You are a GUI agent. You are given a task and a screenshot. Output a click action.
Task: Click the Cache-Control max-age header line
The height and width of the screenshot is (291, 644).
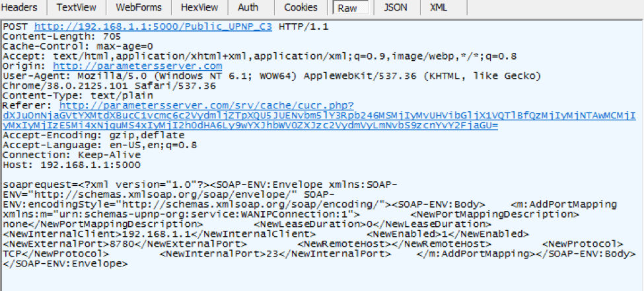tap(78, 47)
